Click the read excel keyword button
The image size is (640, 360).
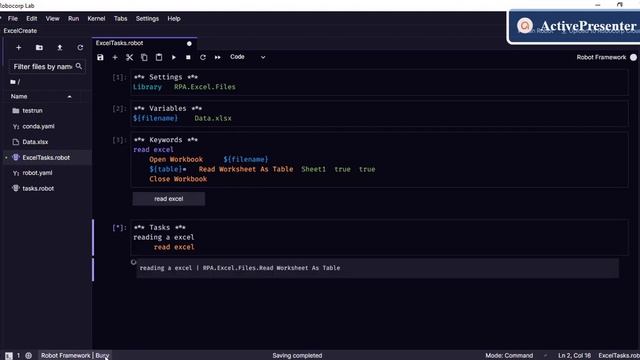point(169,199)
